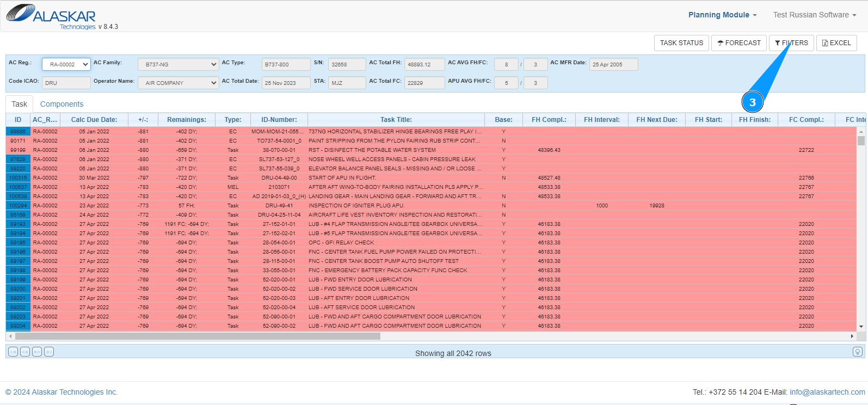The width and height of the screenshot is (868, 405).
Task: Go to the first page of rows
Action: tap(13, 352)
